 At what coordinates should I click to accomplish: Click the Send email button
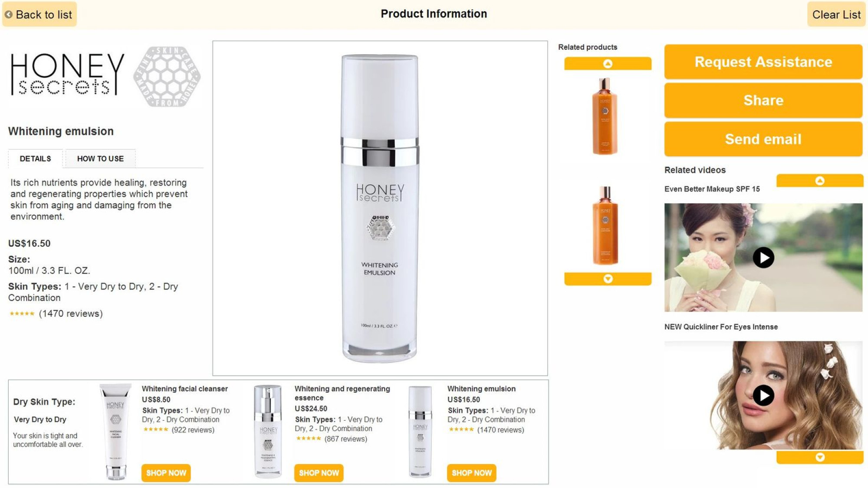click(763, 139)
